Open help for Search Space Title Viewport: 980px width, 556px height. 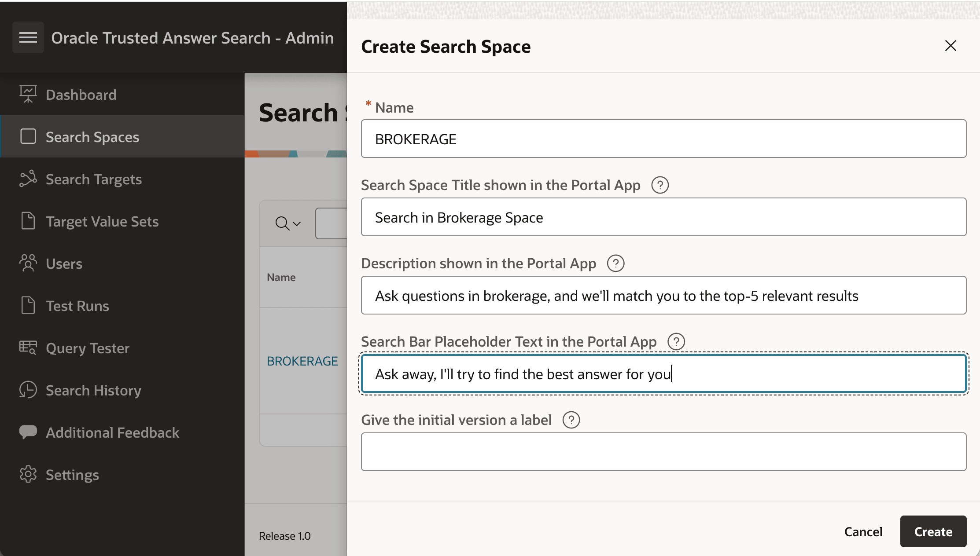(660, 185)
